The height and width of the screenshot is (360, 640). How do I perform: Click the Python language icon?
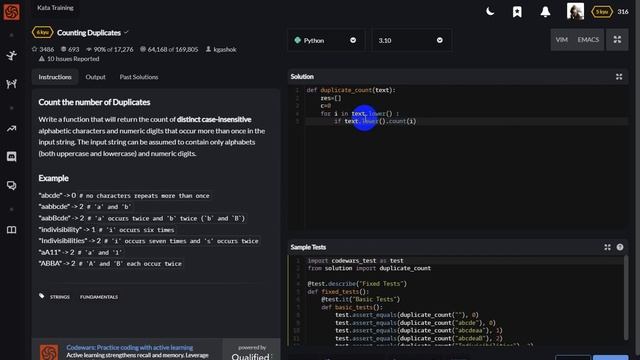tap(298, 40)
